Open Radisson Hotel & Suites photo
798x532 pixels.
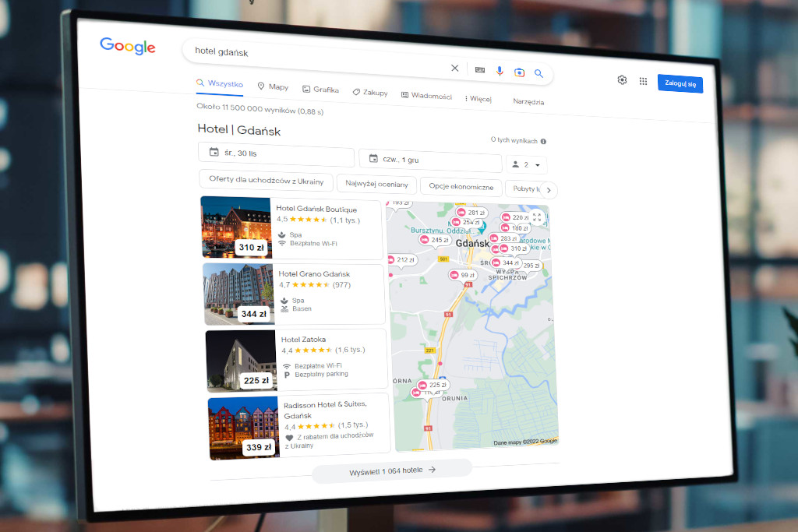coord(244,428)
